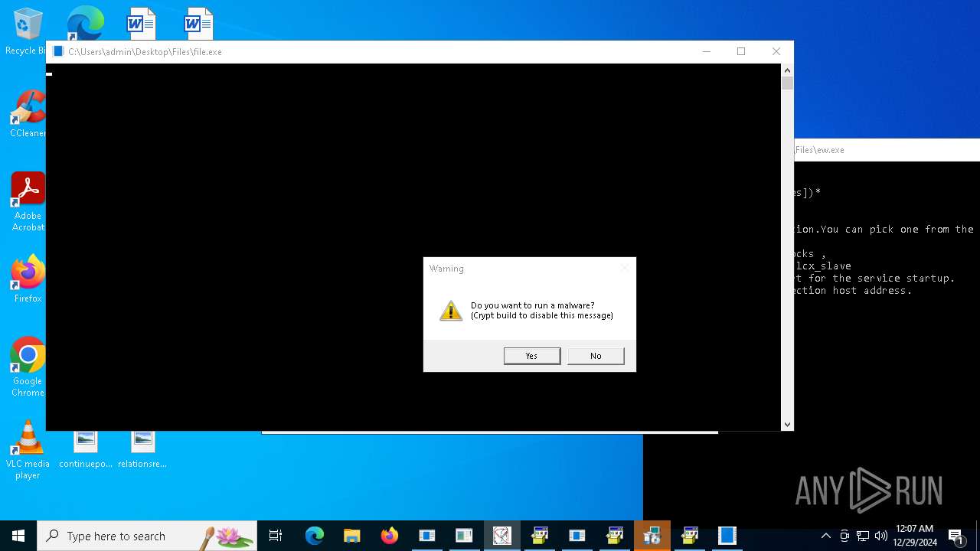Minimize the file.exe console window
This screenshot has height=551, width=980.
[x=706, y=51]
